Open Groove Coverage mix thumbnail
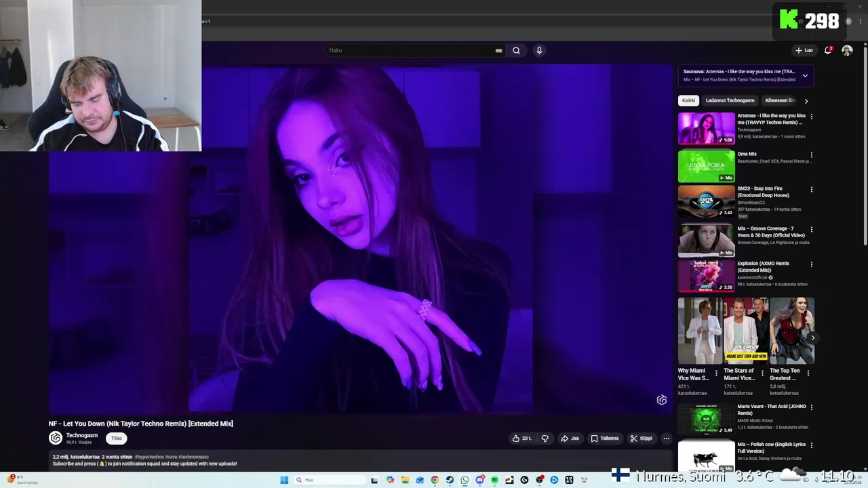 pyautogui.click(x=706, y=241)
